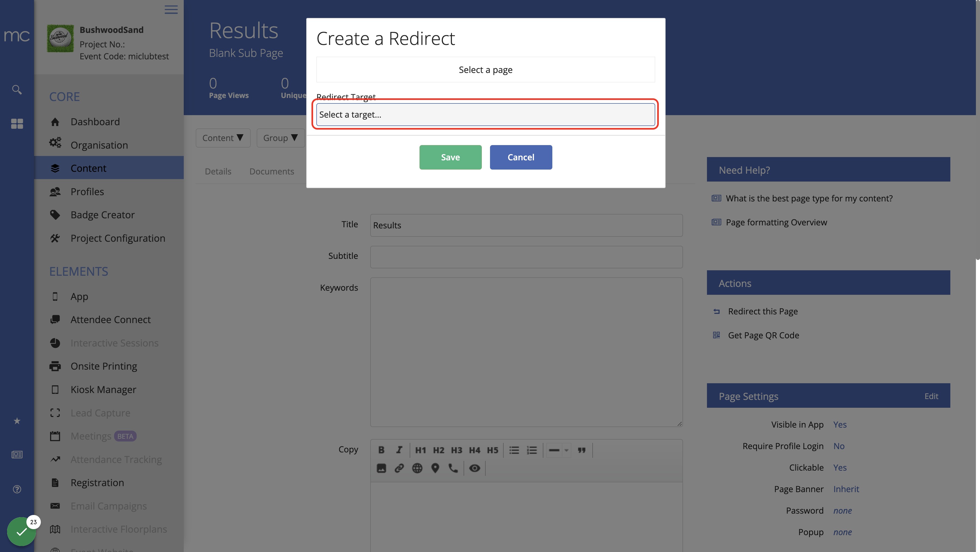
Task: Switch to the Documents tab
Action: click(272, 171)
